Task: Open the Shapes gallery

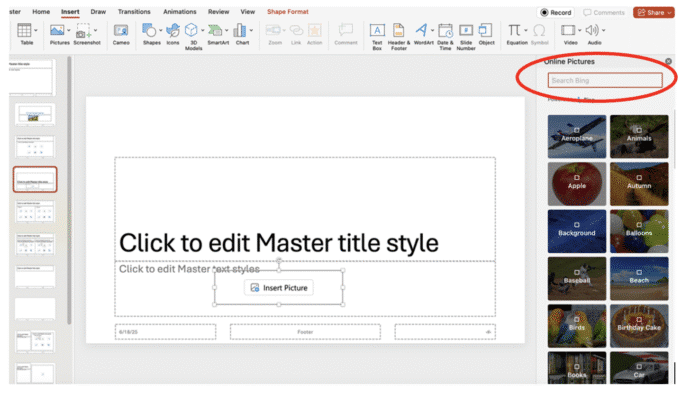Action: point(150,31)
